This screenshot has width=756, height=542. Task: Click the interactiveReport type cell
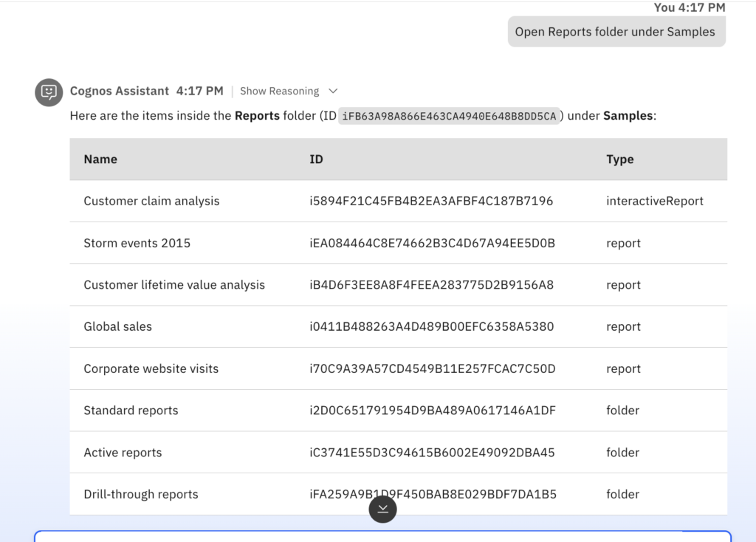coord(654,201)
